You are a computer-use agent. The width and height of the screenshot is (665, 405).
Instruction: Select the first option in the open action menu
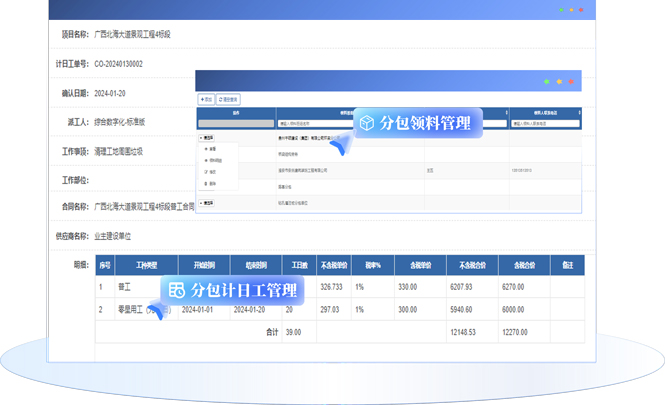[x=212, y=149]
